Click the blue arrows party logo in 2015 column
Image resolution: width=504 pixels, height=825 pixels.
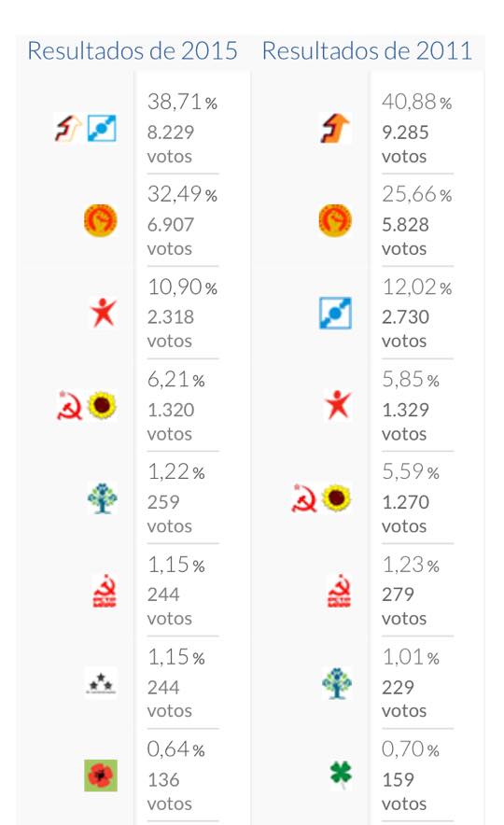point(102,129)
